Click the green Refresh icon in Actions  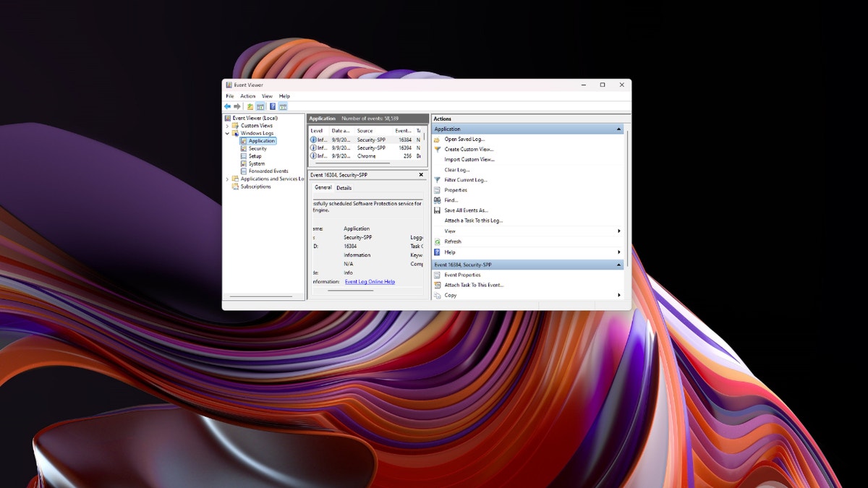click(x=437, y=241)
